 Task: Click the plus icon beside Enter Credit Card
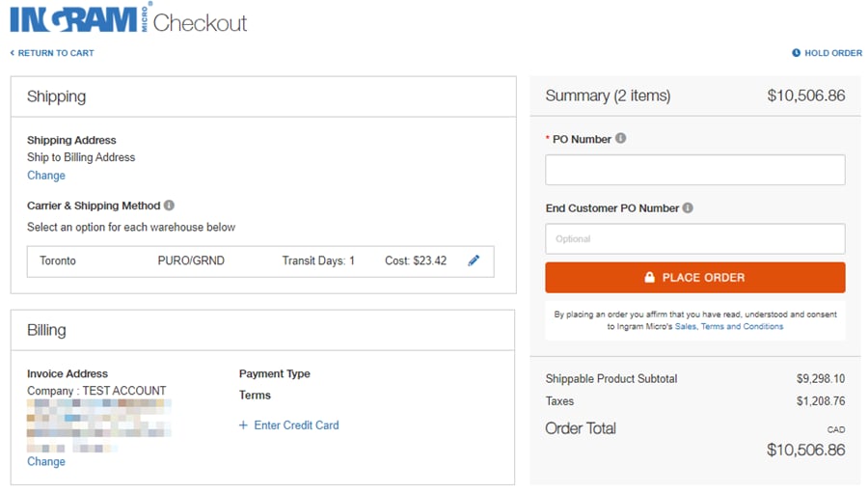pyautogui.click(x=243, y=425)
